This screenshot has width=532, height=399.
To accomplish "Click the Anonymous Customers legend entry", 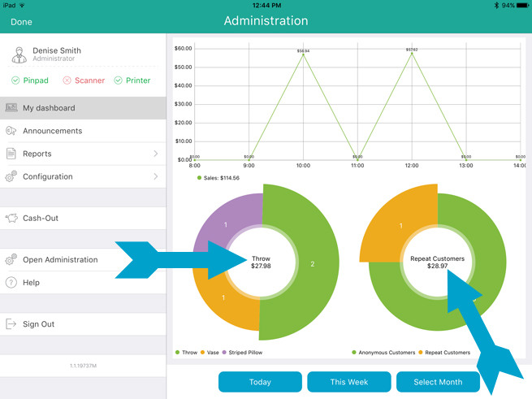I will click(383, 353).
